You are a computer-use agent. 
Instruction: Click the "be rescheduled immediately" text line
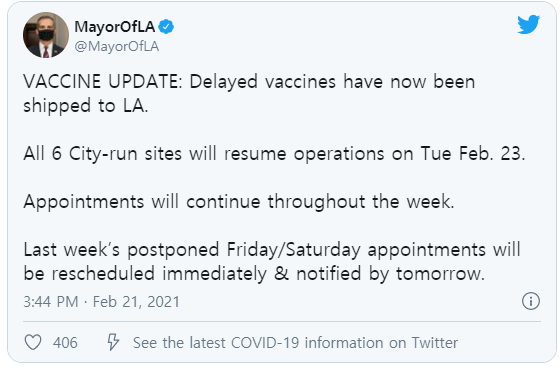pos(254,274)
